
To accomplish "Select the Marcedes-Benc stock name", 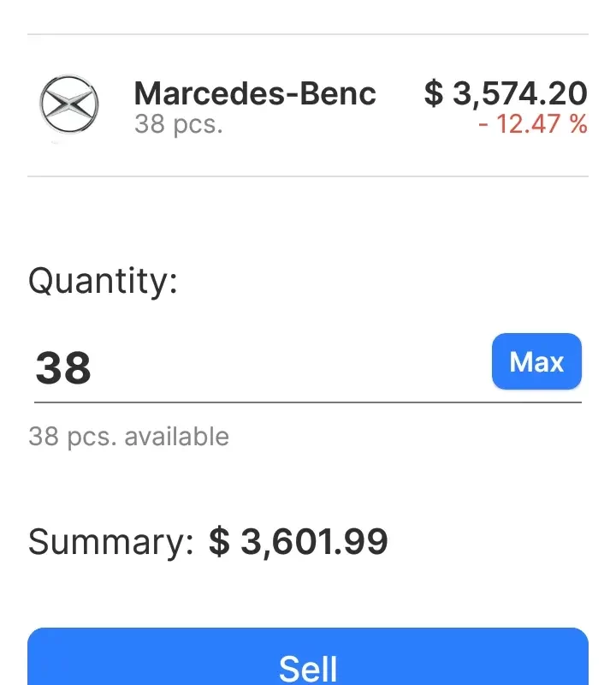I will coord(255,92).
